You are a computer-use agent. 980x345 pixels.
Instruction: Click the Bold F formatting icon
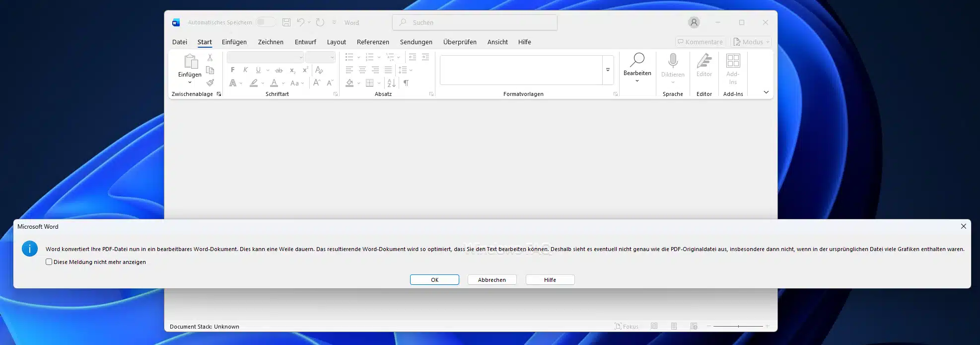232,70
